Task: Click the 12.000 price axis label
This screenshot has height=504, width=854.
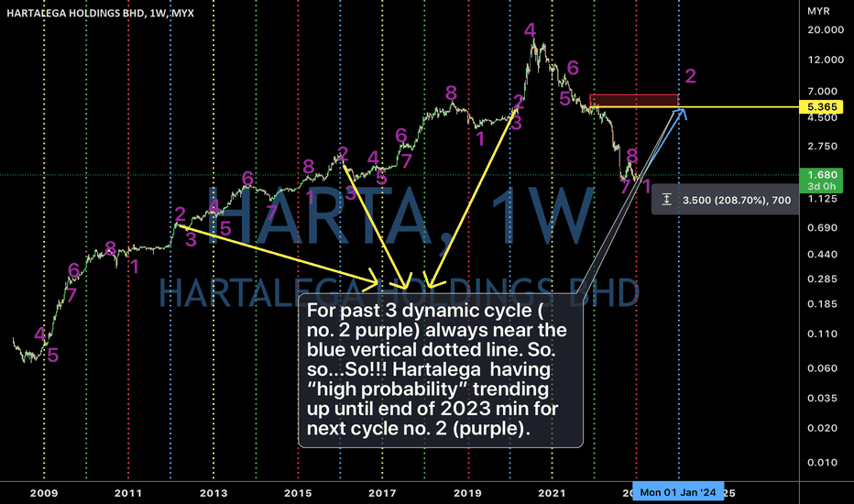Action: [825, 60]
